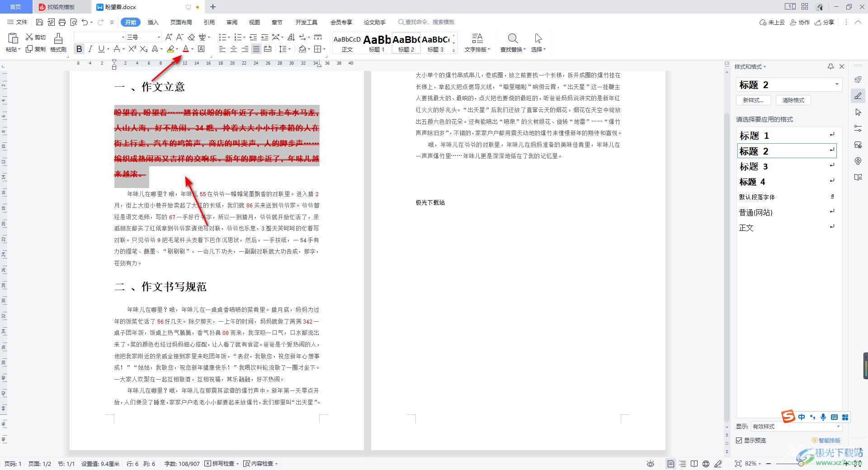The image size is (868, 470).
Task: Pin the Styles and Formatting pane
Action: pyautogui.click(x=830, y=66)
